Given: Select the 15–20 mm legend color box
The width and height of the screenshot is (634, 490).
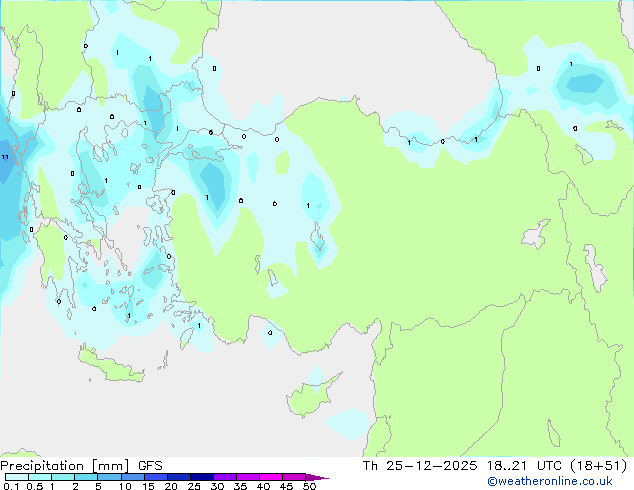Looking at the screenshot, I should (x=155, y=477).
